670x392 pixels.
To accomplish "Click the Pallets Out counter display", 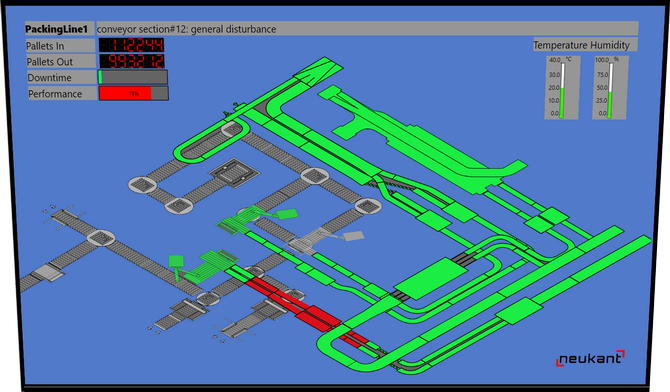I will [x=132, y=61].
